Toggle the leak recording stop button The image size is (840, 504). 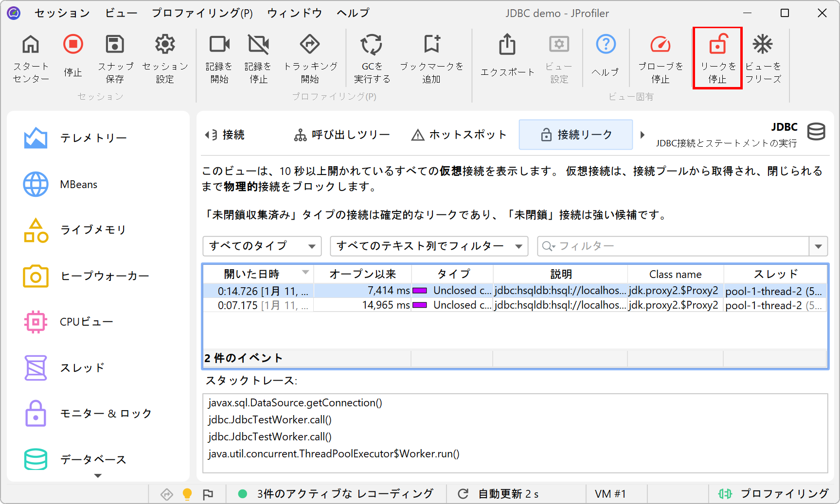tap(717, 45)
